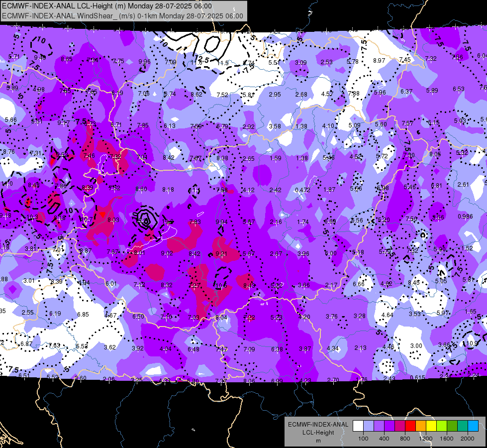Click the unit letter m in the legend box
This screenshot has width=487, height=448.
[x=318, y=441]
